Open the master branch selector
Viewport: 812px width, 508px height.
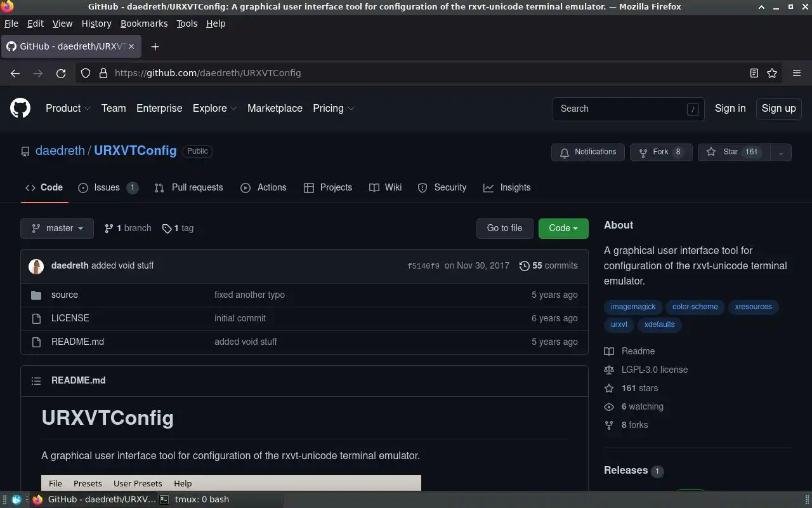pyautogui.click(x=57, y=229)
